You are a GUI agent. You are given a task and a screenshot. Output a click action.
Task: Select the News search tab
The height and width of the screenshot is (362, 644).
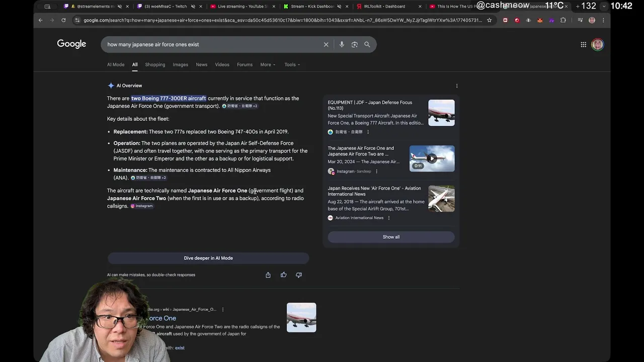[201, 64]
